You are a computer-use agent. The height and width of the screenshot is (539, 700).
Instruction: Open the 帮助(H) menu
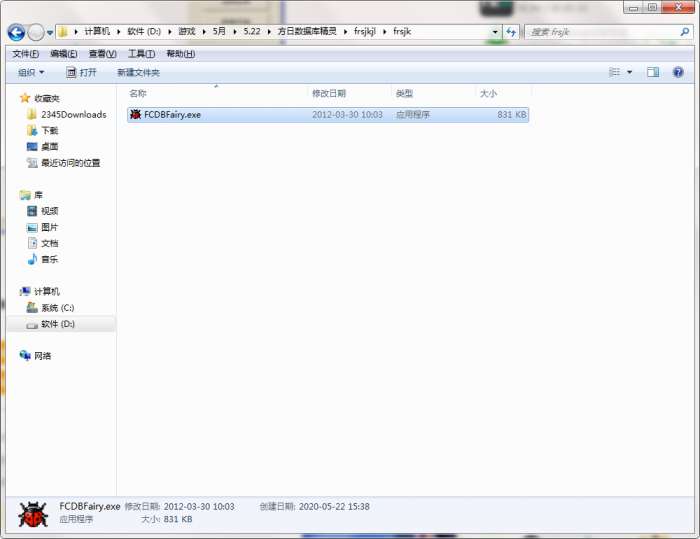(x=180, y=54)
